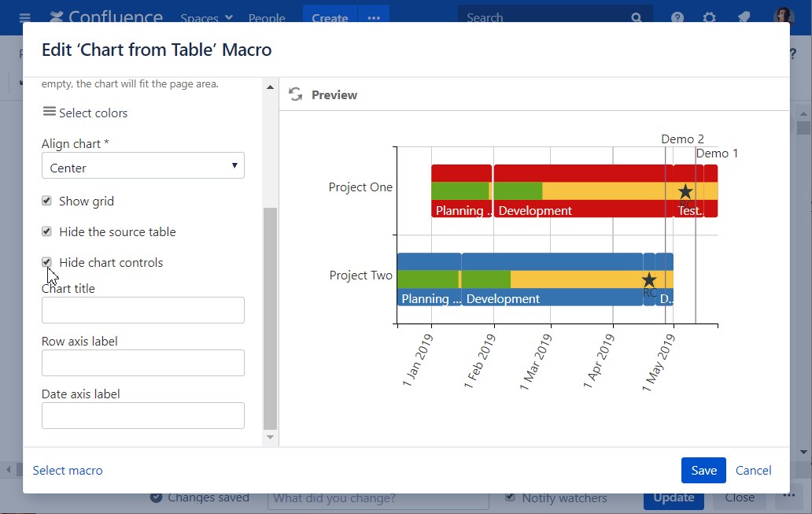Open the hamburger menu in Confluence header
Image resolution: width=812 pixels, height=514 pixels.
pos(24,17)
